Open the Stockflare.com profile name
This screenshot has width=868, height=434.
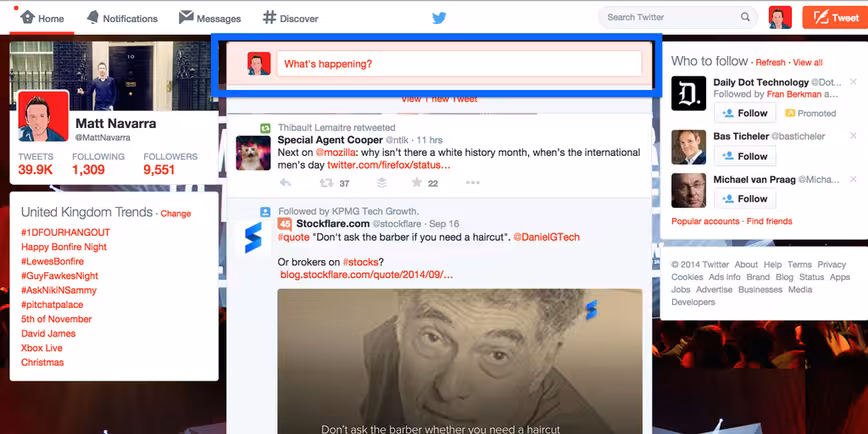click(333, 224)
